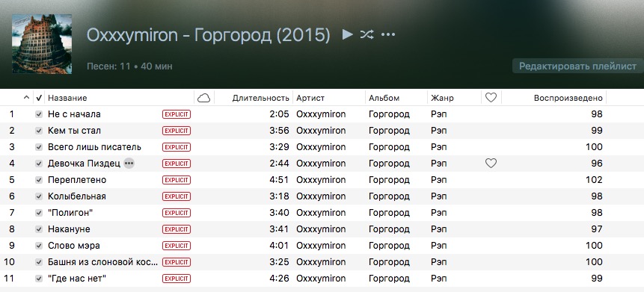Uncheck the track Накануне
Image resolution: width=644 pixels, height=292 pixels.
tap(39, 229)
